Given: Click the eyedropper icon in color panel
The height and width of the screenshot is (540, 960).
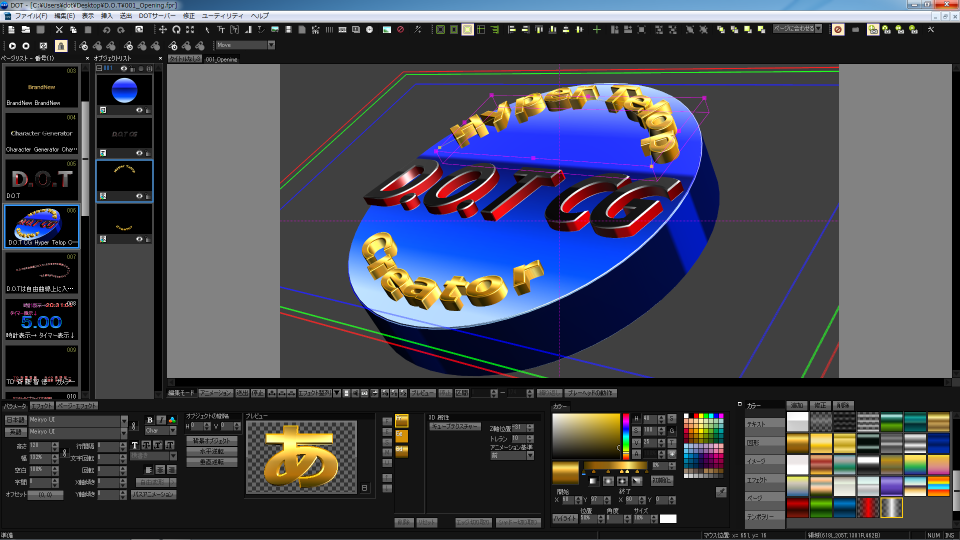Looking at the screenshot, I should [721, 492].
